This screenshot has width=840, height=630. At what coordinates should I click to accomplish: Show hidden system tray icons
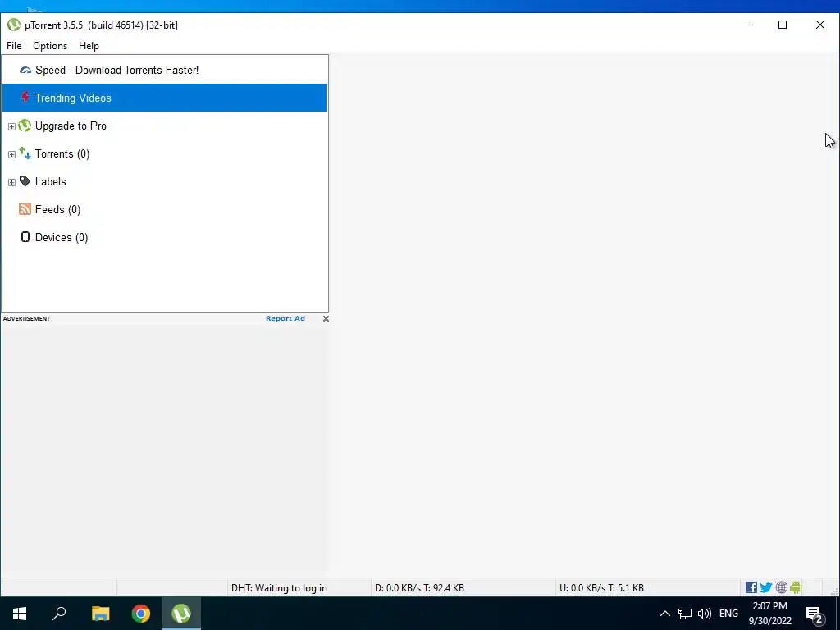pyautogui.click(x=664, y=614)
